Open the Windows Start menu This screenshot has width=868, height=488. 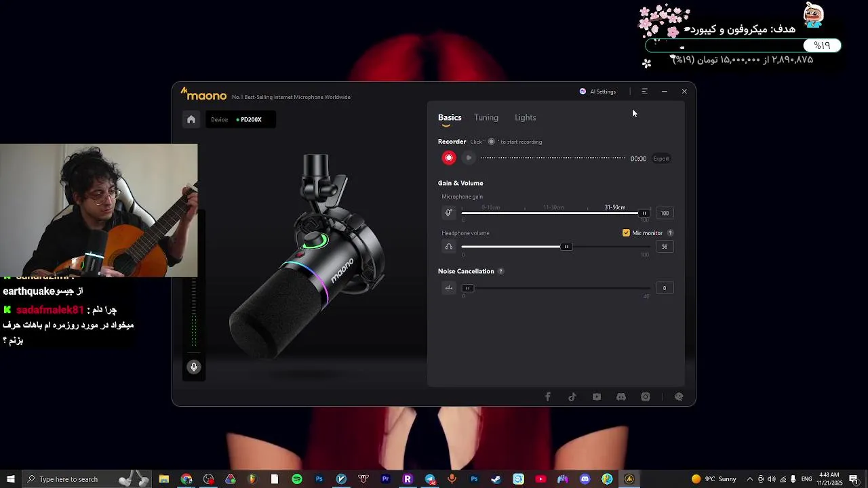[x=10, y=479]
